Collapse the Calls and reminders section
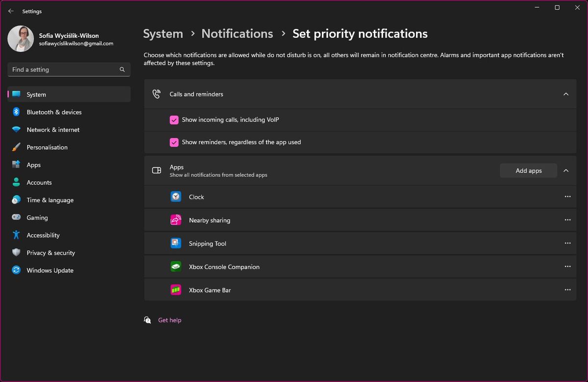This screenshot has width=588, height=382. point(566,94)
